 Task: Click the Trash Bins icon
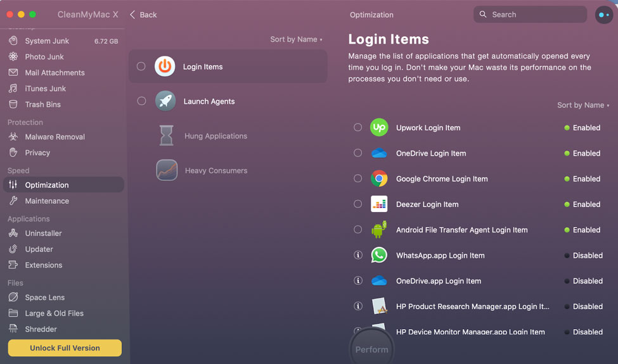(13, 104)
